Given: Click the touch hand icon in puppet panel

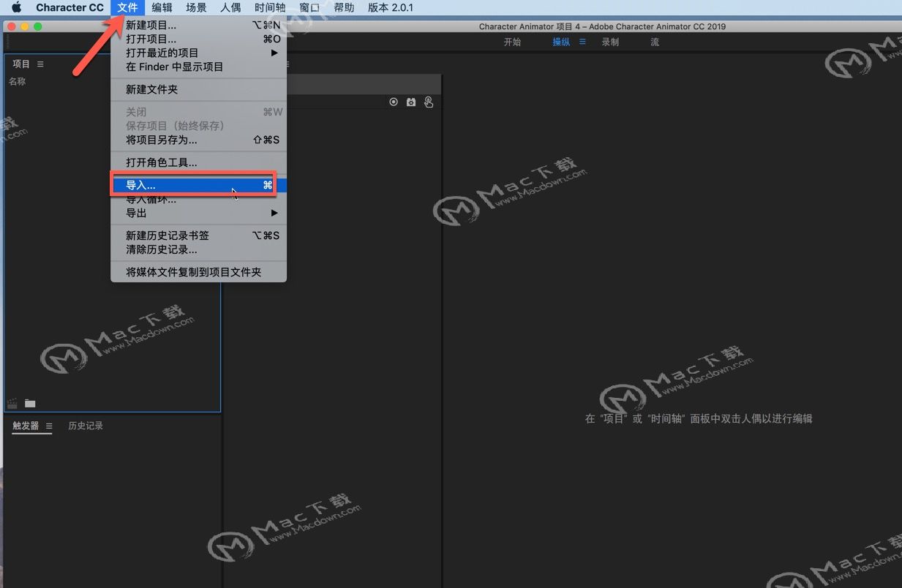Looking at the screenshot, I should [x=429, y=102].
